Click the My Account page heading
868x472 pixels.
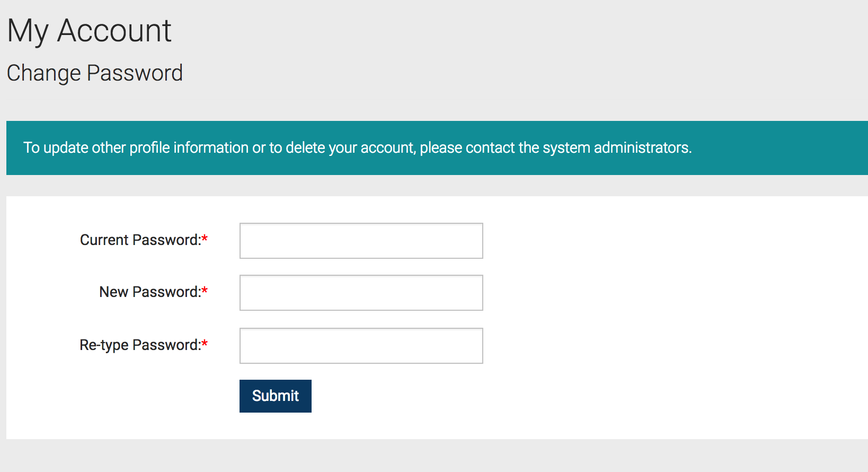88,30
